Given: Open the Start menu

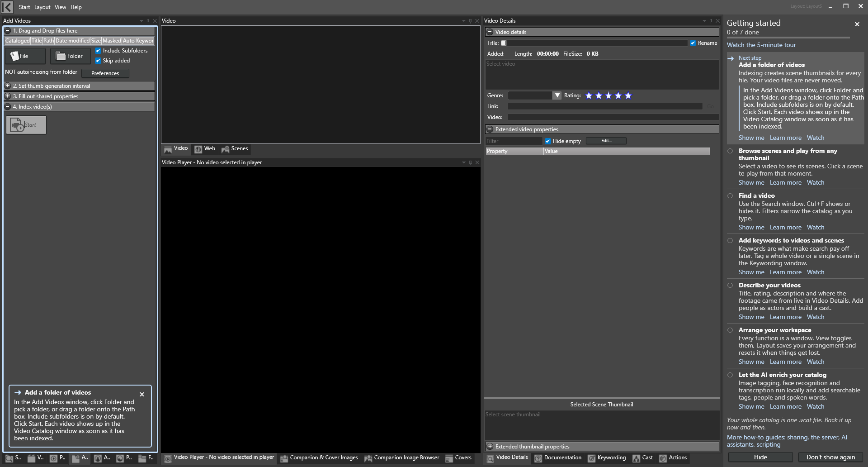Looking at the screenshot, I should coord(24,7).
